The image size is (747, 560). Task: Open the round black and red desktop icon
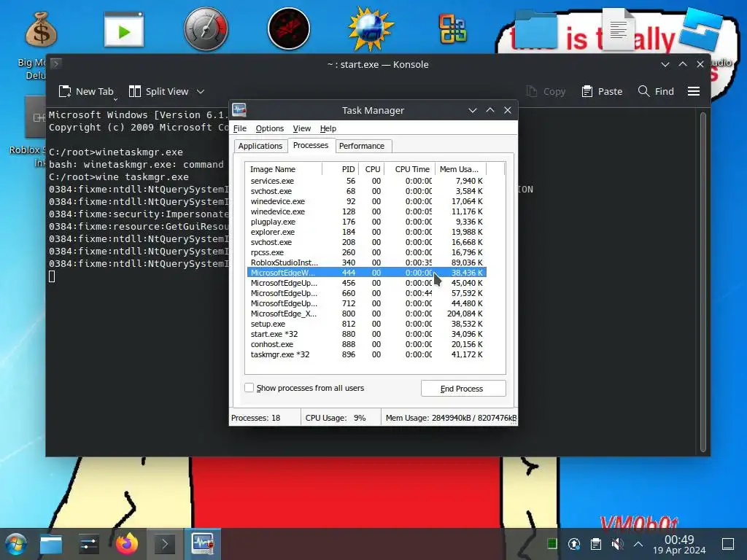(289, 28)
